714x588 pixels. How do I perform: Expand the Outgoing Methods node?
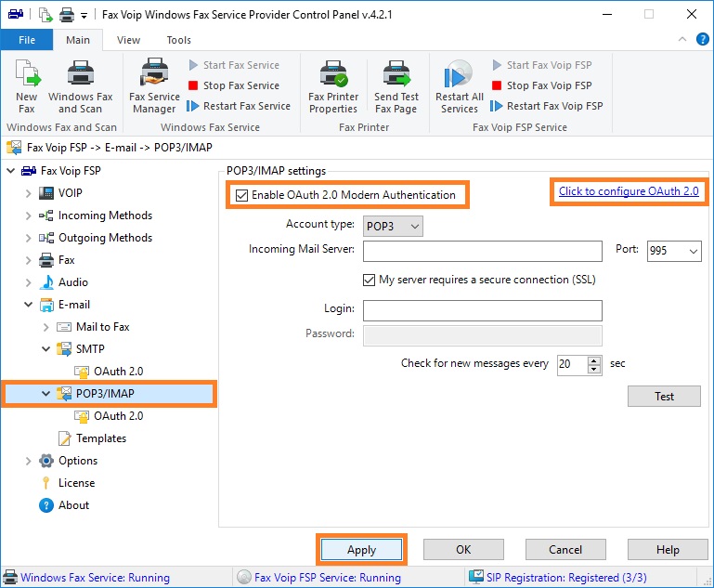[28, 238]
